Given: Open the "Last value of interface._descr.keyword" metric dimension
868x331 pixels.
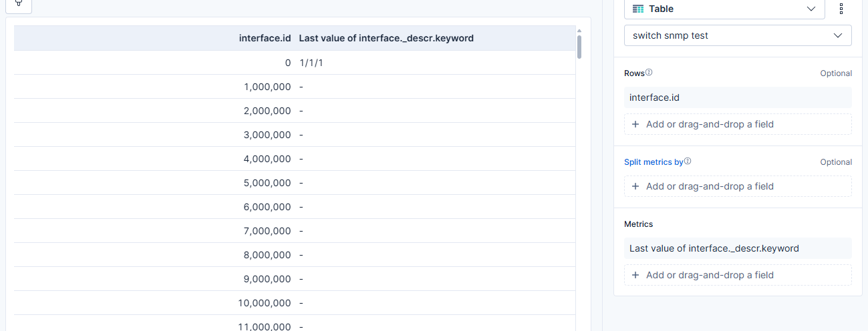Looking at the screenshot, I should point(738,248).
